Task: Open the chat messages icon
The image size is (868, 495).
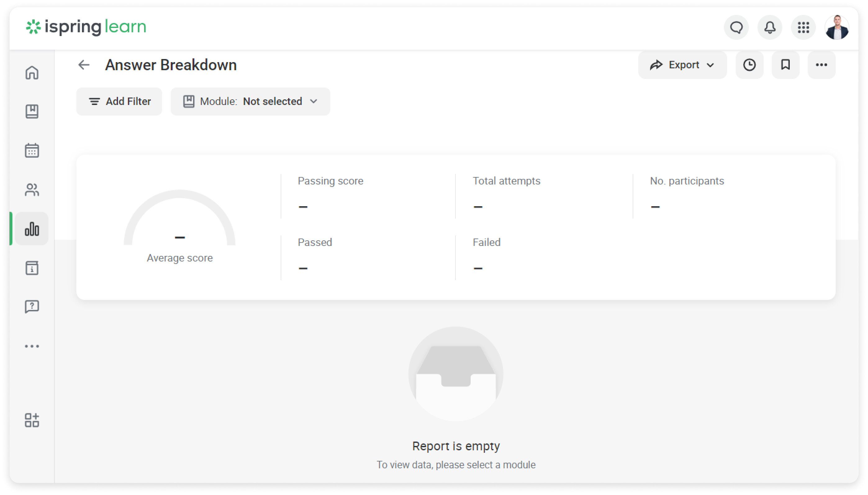Action: 736,28
